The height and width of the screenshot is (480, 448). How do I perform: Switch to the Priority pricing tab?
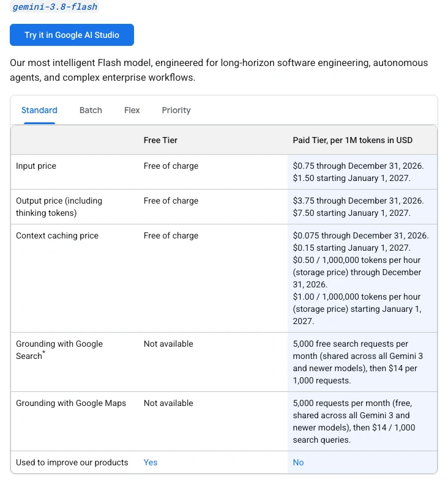[176, 110]
